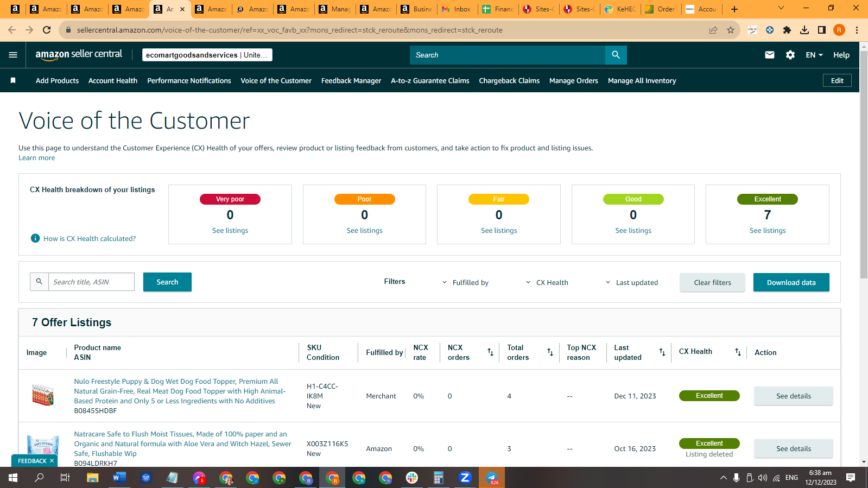The width and height of the screenshot is (868, 488).
Task: Expand the CX Health filter dropdown
Action: [x=547, y=282]
